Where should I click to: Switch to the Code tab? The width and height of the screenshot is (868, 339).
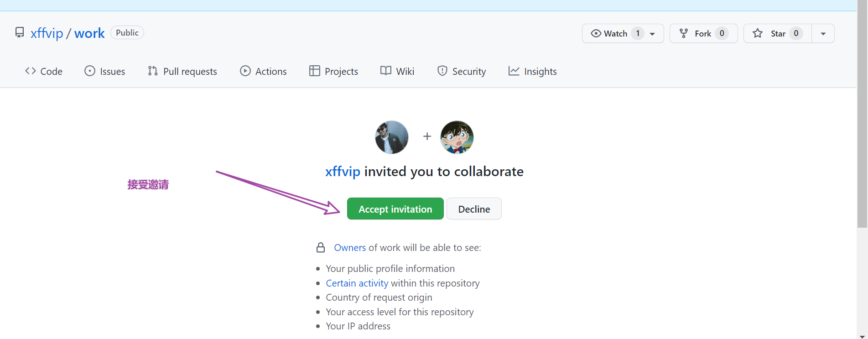(x=44, y=71)
